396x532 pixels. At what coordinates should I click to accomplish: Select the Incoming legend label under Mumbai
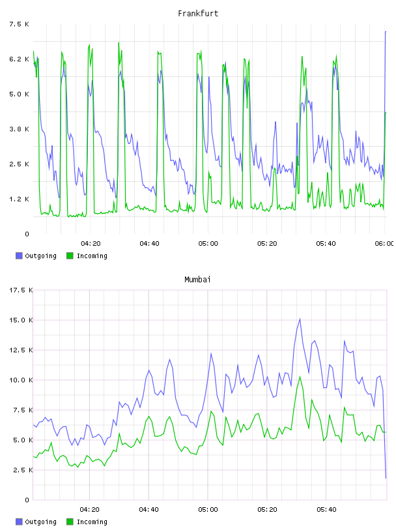92,522
